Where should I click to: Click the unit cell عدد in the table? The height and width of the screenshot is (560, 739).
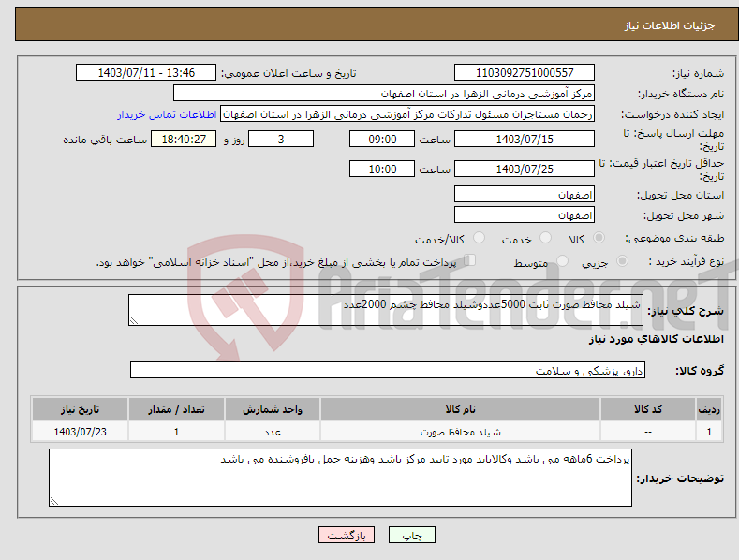(x=273, y=432)
